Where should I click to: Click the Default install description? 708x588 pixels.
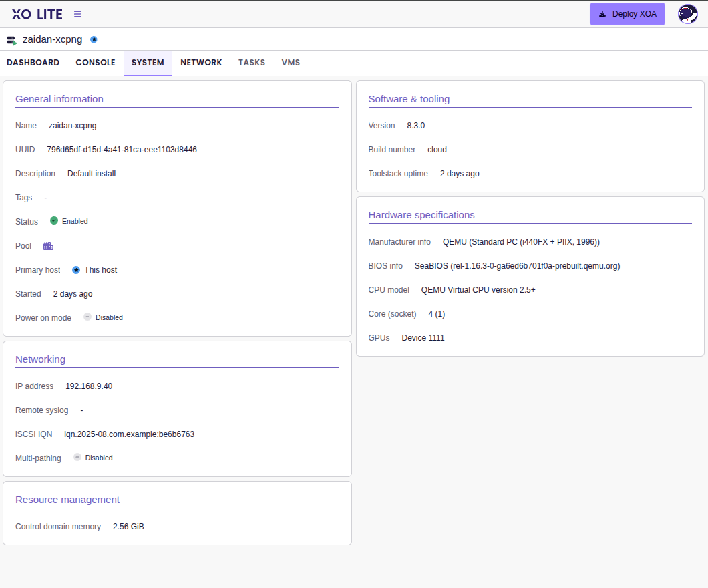tap(92, 174)
